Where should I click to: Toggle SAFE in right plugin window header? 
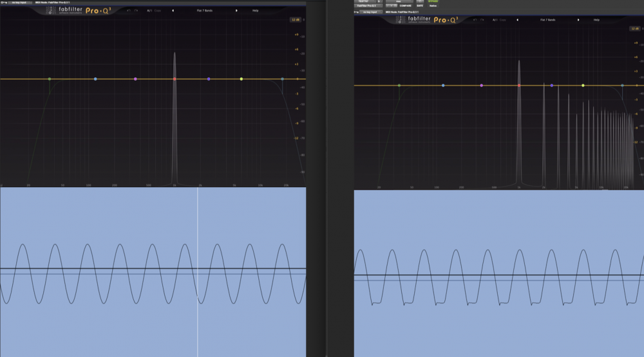click(x=420, y=6)
